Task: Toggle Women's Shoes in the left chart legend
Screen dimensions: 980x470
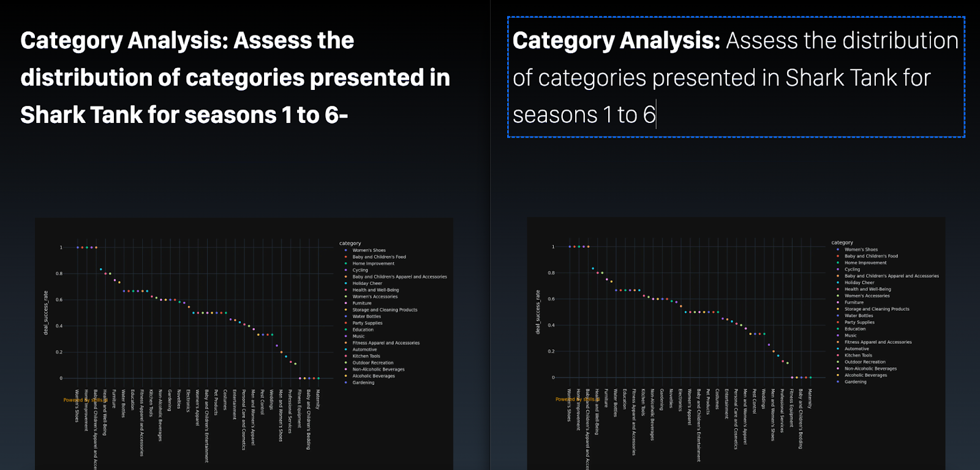Action: [369, 250]
